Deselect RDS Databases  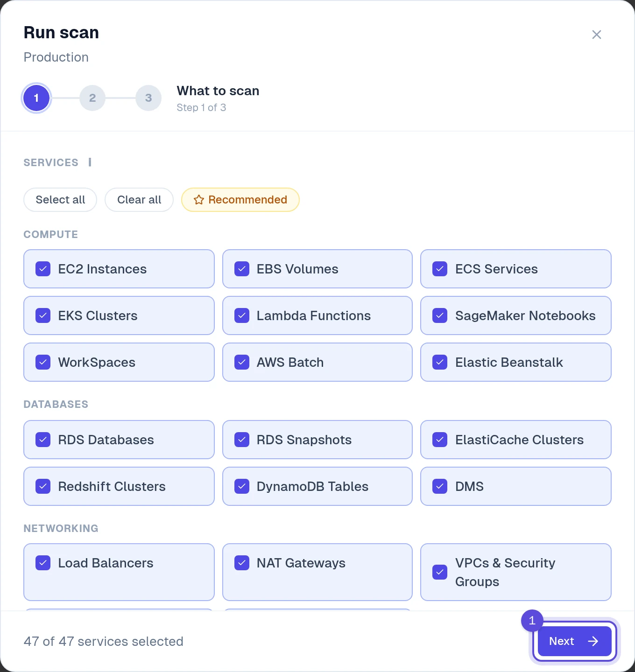tap(43, 440)
